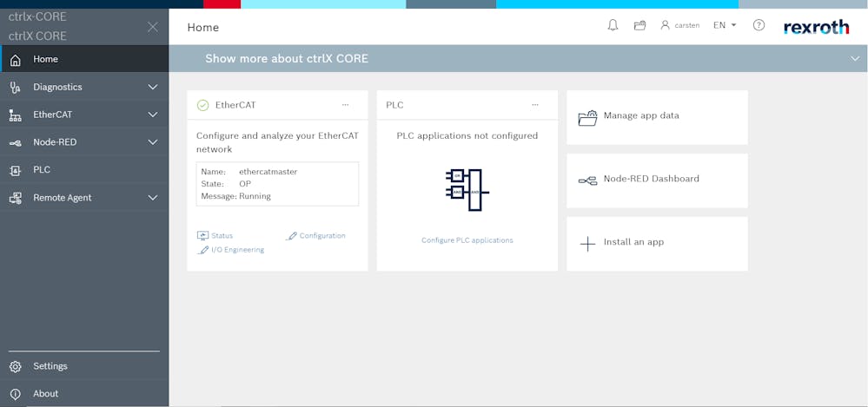Click the pencil icon next to Configuration

point(291,236)
